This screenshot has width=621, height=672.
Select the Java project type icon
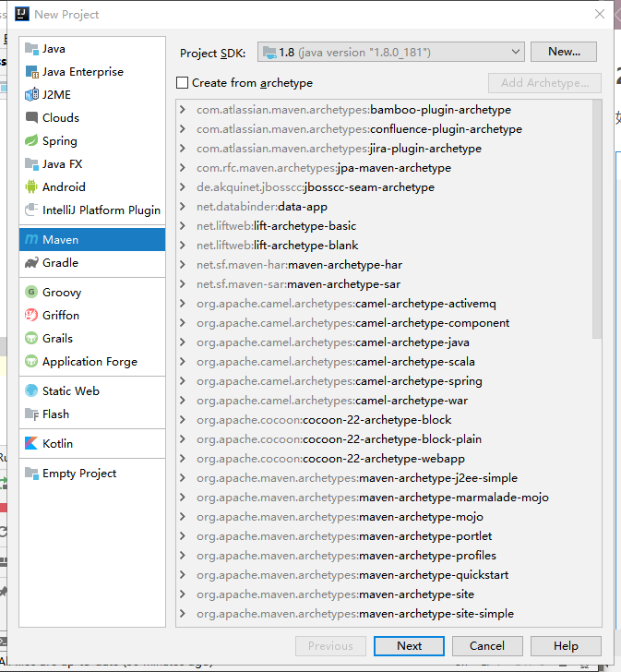tap(31, 49)
